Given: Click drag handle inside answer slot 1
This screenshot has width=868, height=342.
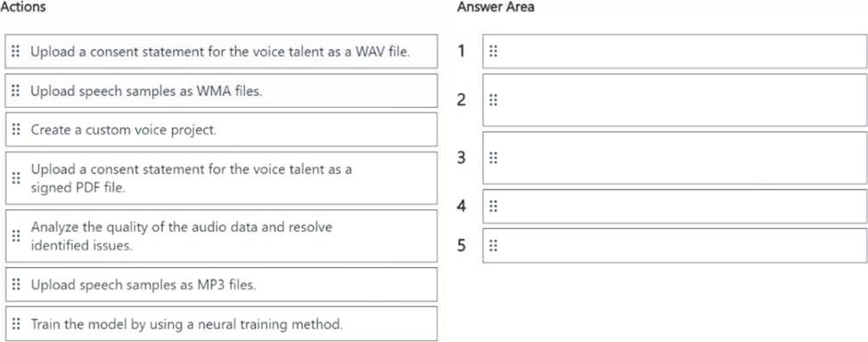Looking at the screenshot, I should [x=493, y=52].
